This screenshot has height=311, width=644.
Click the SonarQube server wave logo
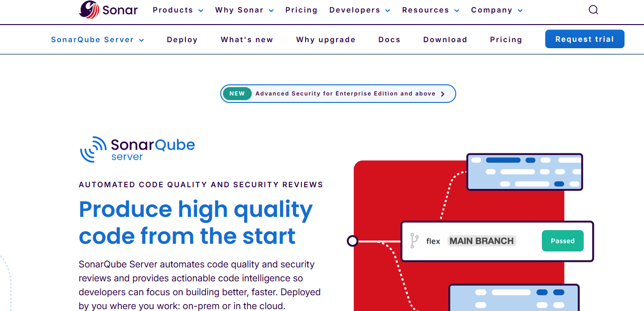click(x=137, y=149)
